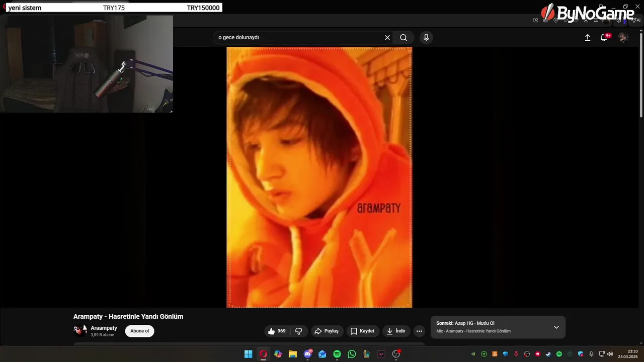Image resolution: width=644 pixels, height=362 pixels.
Task: Open the volume speaker tray icon
Action: [610, 354]
